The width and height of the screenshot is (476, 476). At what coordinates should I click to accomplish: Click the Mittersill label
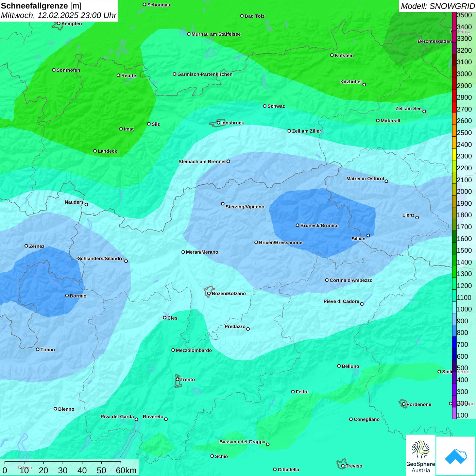click(391, 121)
